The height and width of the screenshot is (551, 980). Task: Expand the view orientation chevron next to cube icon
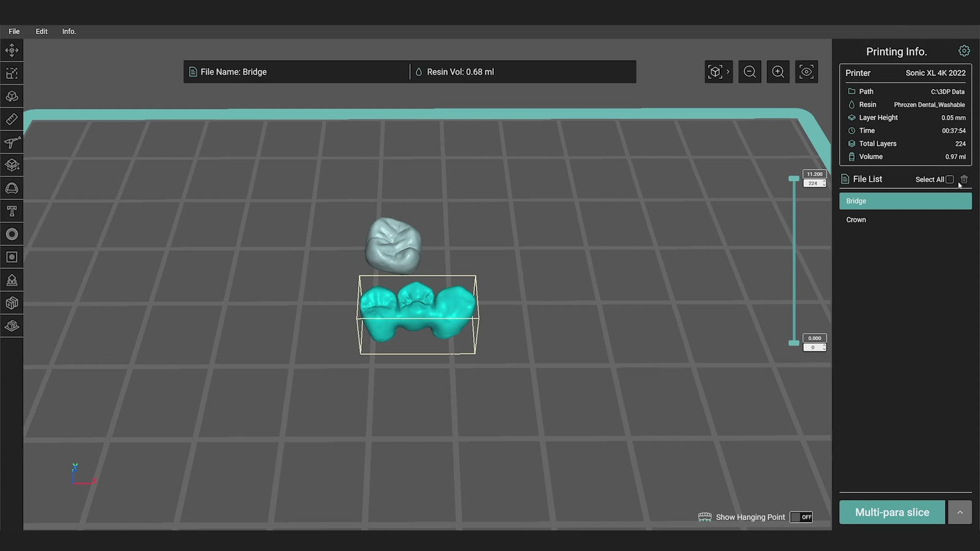coord(728,72)
